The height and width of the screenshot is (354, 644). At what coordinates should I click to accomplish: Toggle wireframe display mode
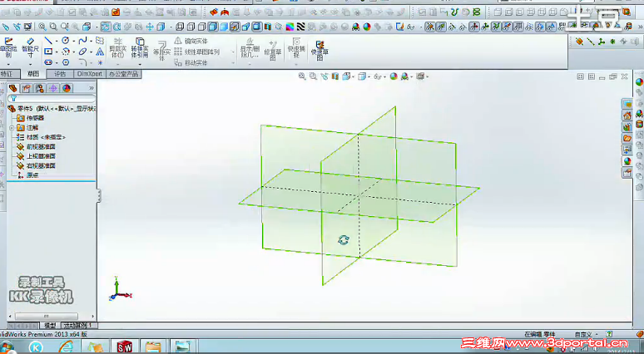(180, 27)
